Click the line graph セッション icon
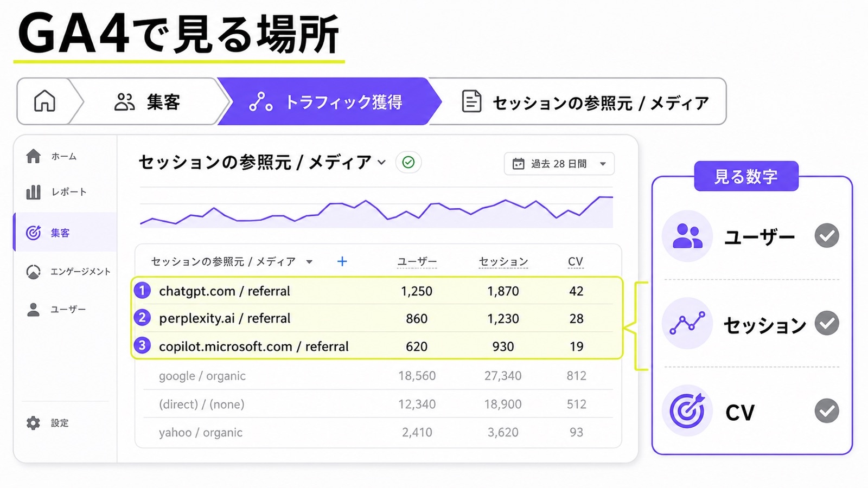 click(x=687, y=323)
